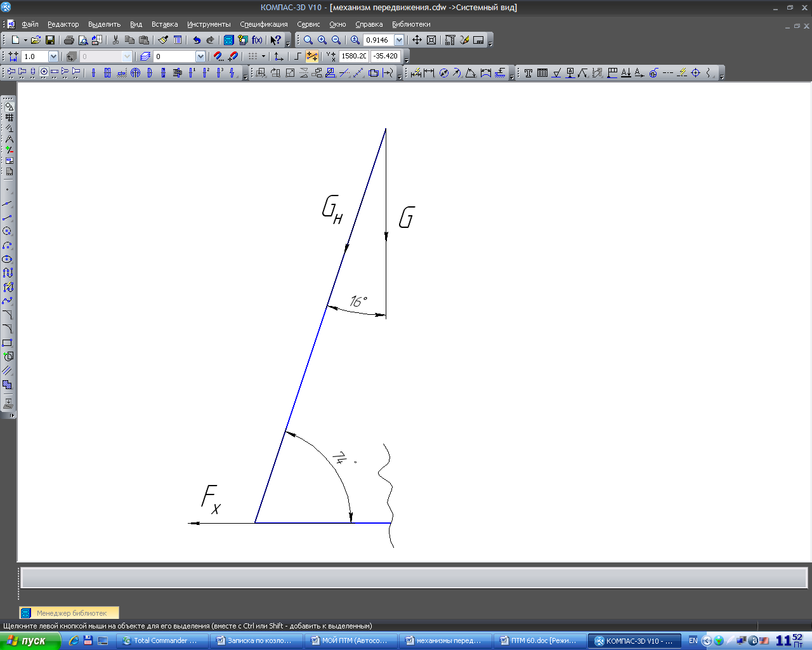812x650 pixels.
Task: Click the Cut scissors icon
Action: (x=115, y=40)
